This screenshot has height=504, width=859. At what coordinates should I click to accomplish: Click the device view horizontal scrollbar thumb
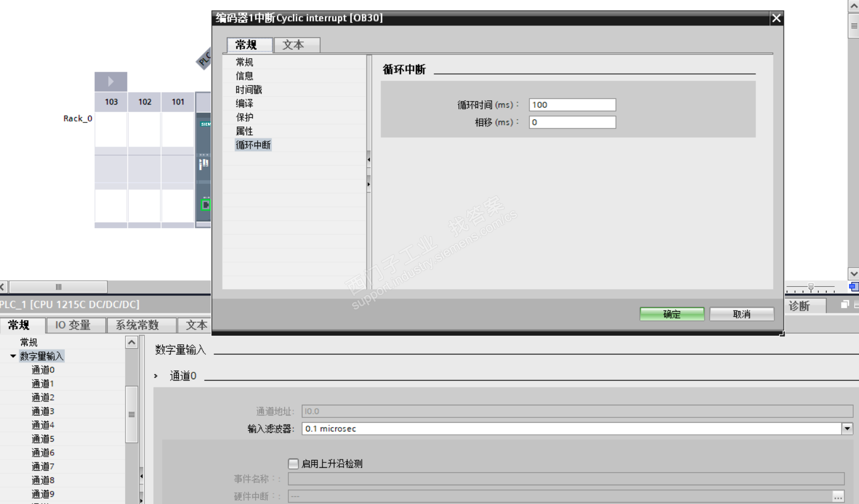point(58,287)
